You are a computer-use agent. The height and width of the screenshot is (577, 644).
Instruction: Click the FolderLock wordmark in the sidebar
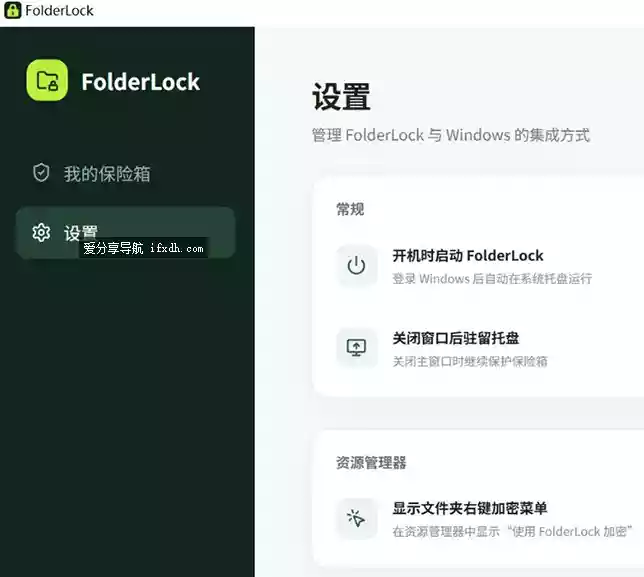pyautogui.click(x=140, y=82)
